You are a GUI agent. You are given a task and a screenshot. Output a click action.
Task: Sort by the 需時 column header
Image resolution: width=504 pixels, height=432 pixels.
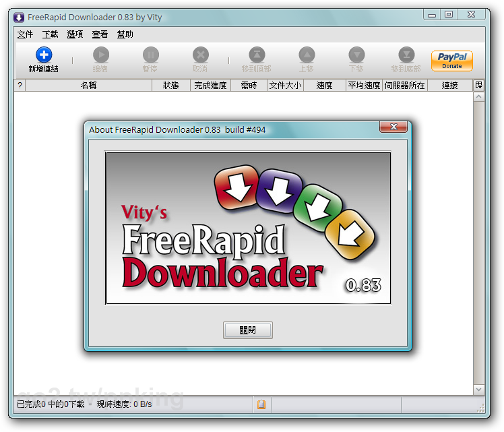249,86
